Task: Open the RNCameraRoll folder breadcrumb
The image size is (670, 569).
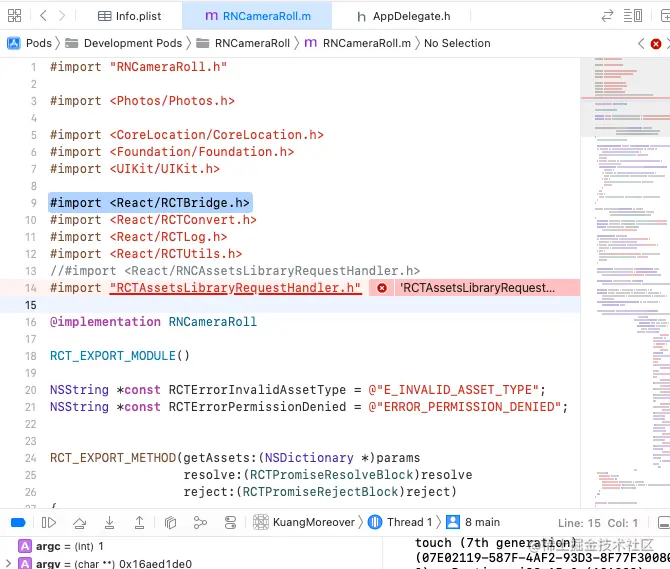Action: 243,43
